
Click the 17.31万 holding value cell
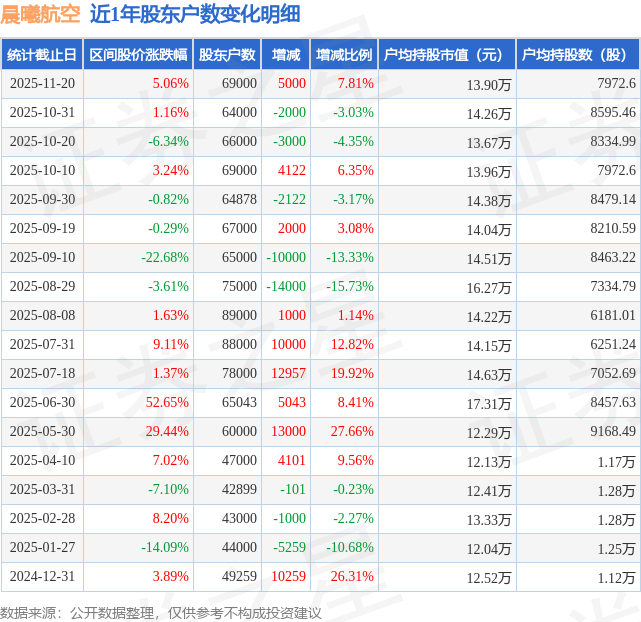(488, 403)
